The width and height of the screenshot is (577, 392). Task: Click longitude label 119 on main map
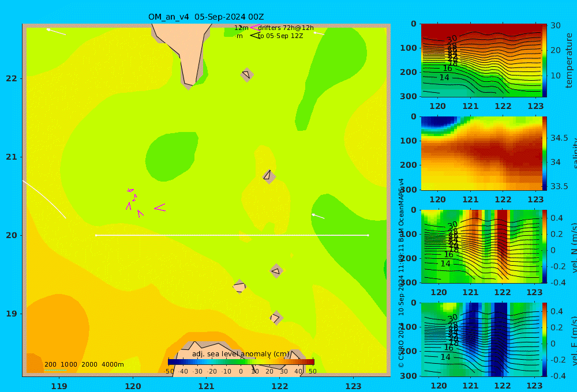[x=59, y=386]
